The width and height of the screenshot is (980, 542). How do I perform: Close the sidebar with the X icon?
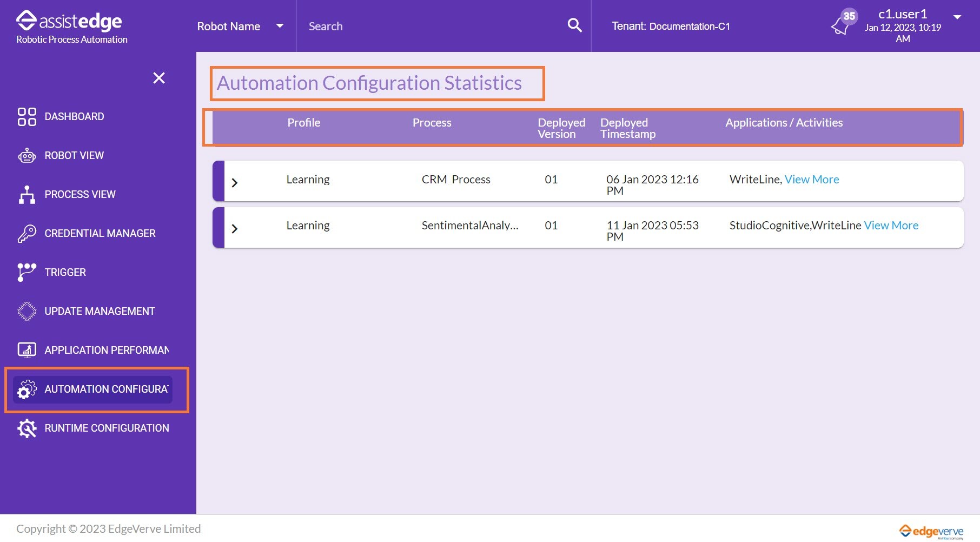click(x=159, y=78)
